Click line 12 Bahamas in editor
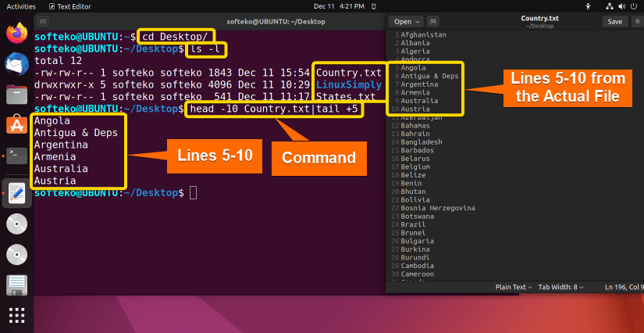Screen dimensions: 644x333 click(x=415, y=125)
